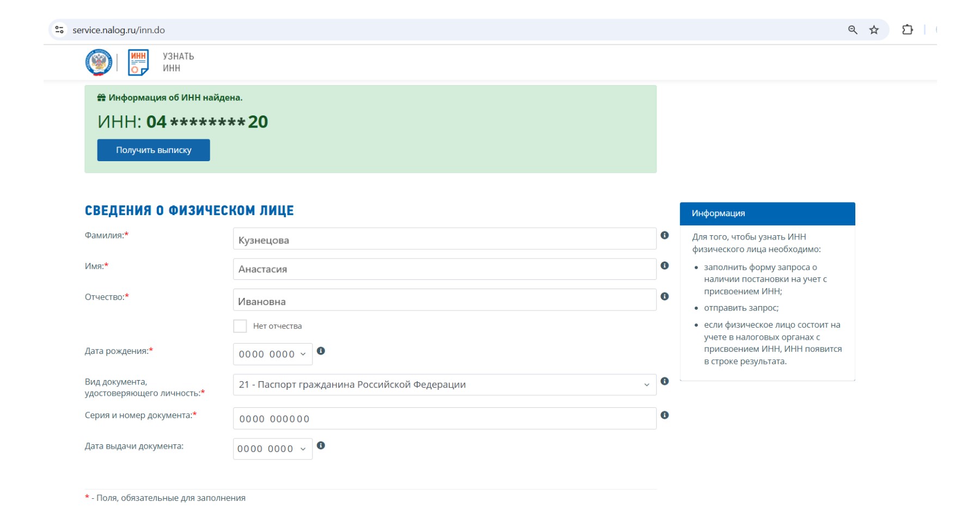Click the УЗНАТЬ ИНН header title link

tap(178, 62)
